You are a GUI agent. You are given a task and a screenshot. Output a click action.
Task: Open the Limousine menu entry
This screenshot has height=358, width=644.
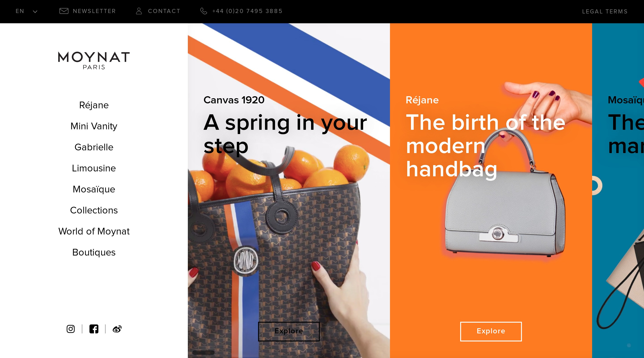[94, 168]
